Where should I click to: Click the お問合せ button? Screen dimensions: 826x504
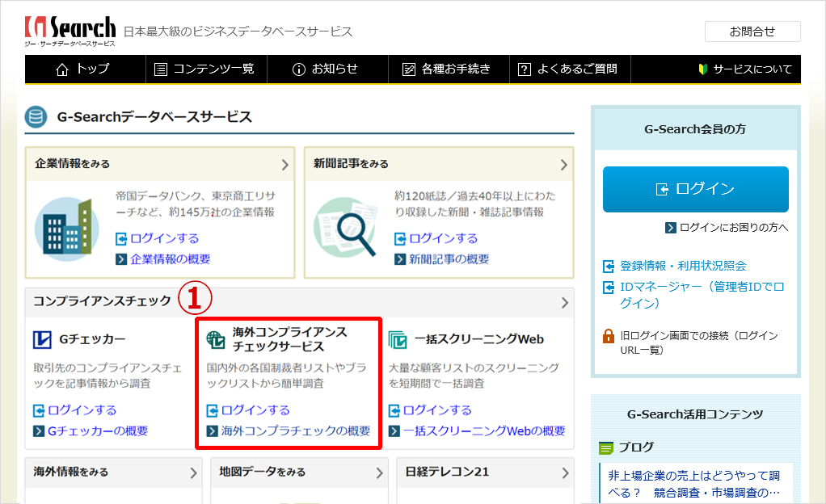pos(752,31)
